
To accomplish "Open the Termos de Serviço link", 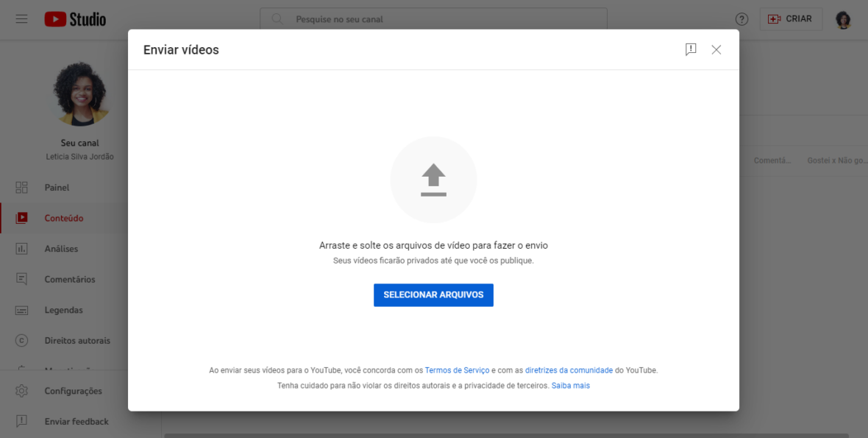I will pyautogui.click(x=457, y=370).
